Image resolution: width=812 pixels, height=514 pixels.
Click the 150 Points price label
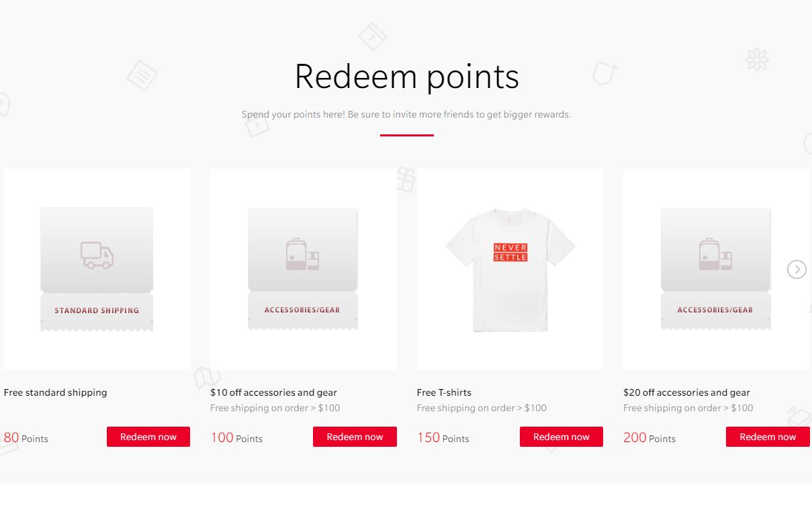443,438
